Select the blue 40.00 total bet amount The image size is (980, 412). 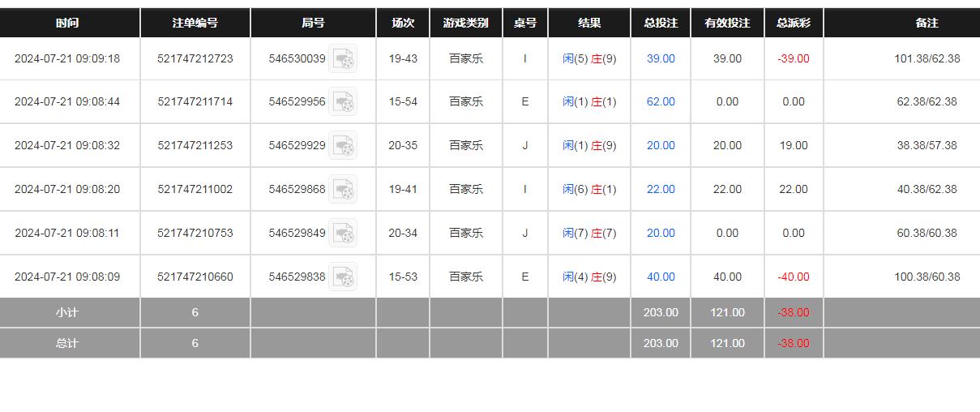661,277
